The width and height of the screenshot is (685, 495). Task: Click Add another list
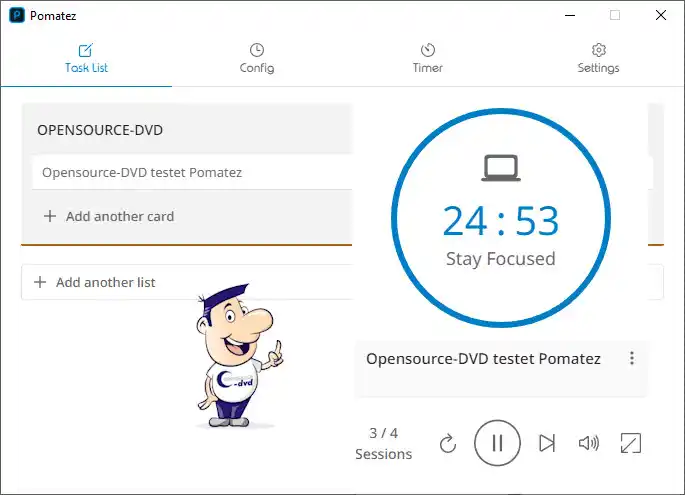[94, 282]
